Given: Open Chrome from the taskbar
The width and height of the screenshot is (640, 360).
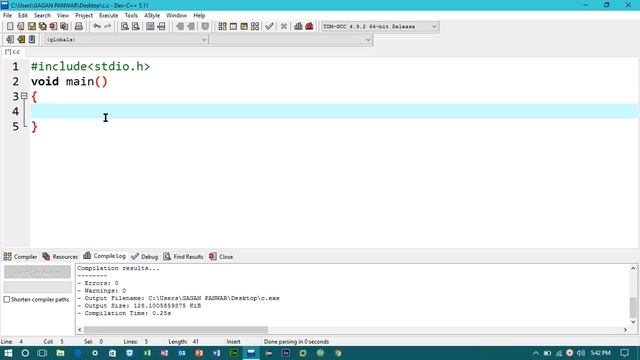Looking at the screenshot, I should pos(338,353).
